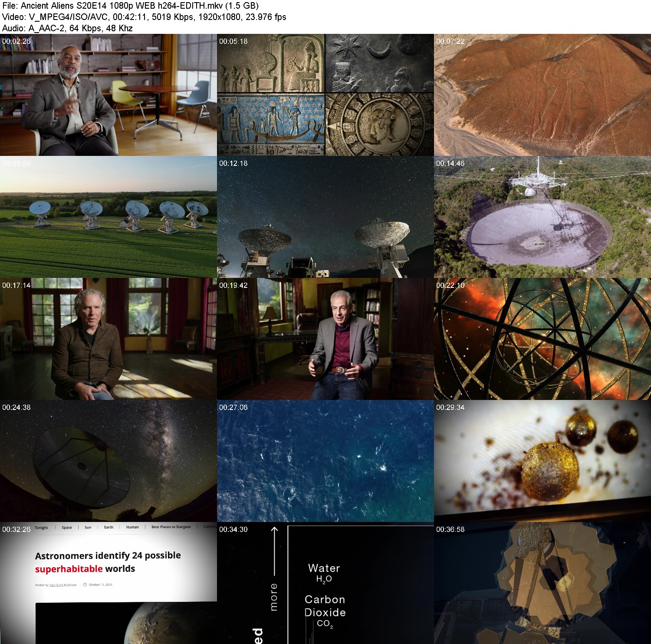Click the 'Dioxide' text in the chart frame
This screenshot has height=644, width=651.
click(x=325, y=612)
